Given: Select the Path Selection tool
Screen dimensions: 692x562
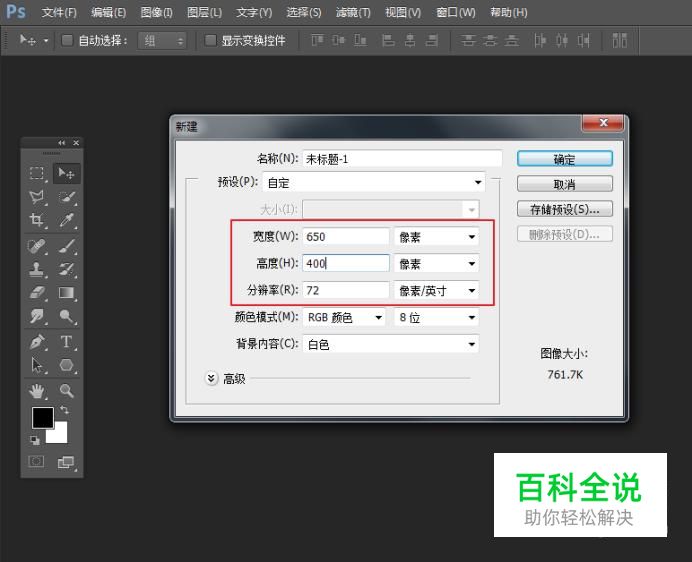Looking at the screenshot, I should pos(37,365).
